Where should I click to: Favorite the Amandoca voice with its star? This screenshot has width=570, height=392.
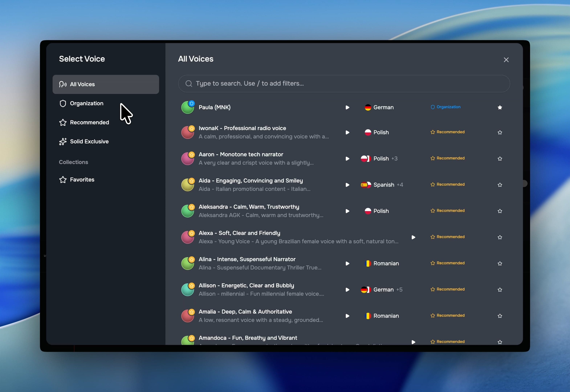point(500,342)
